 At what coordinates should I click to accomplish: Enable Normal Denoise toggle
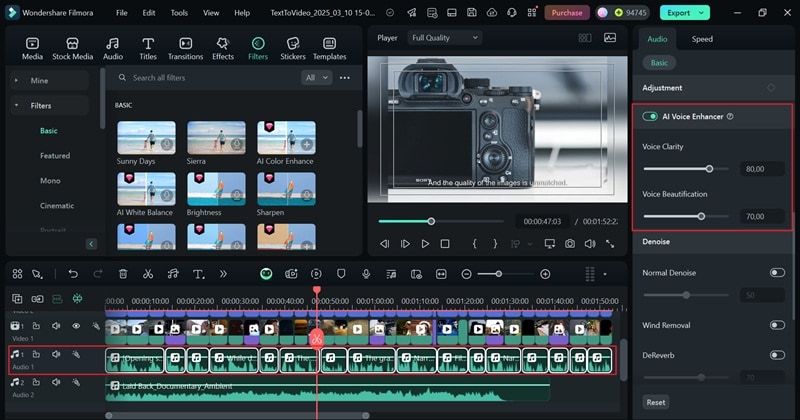[777, 273]
